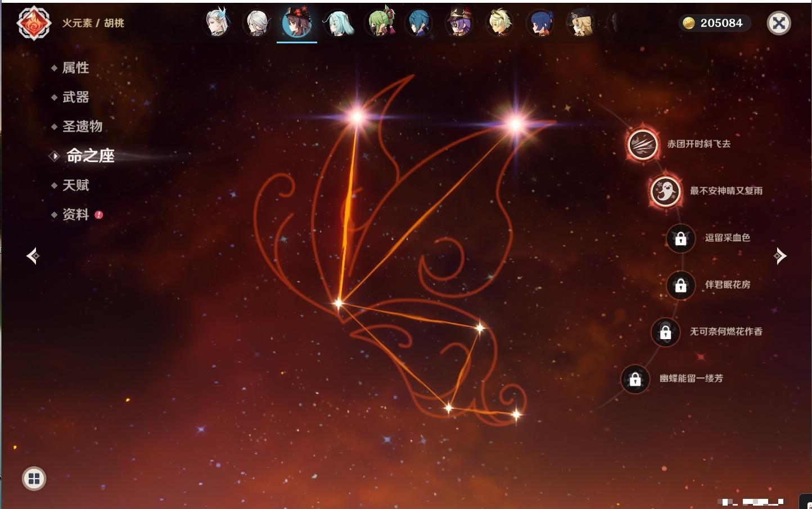The image size is (812, 509).
Task: Select the 最不安神晴又复雨 ghost icon
Action: tap(665, 191)
